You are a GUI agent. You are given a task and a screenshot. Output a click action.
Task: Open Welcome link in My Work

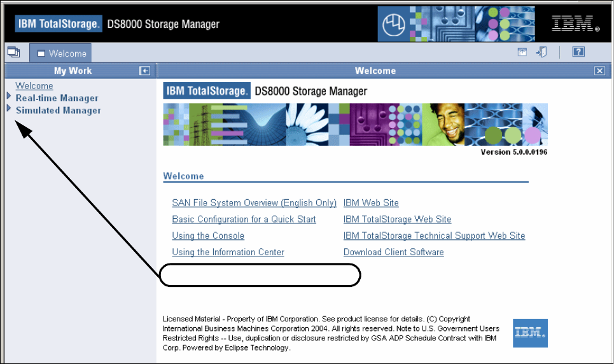coord(34,86)
